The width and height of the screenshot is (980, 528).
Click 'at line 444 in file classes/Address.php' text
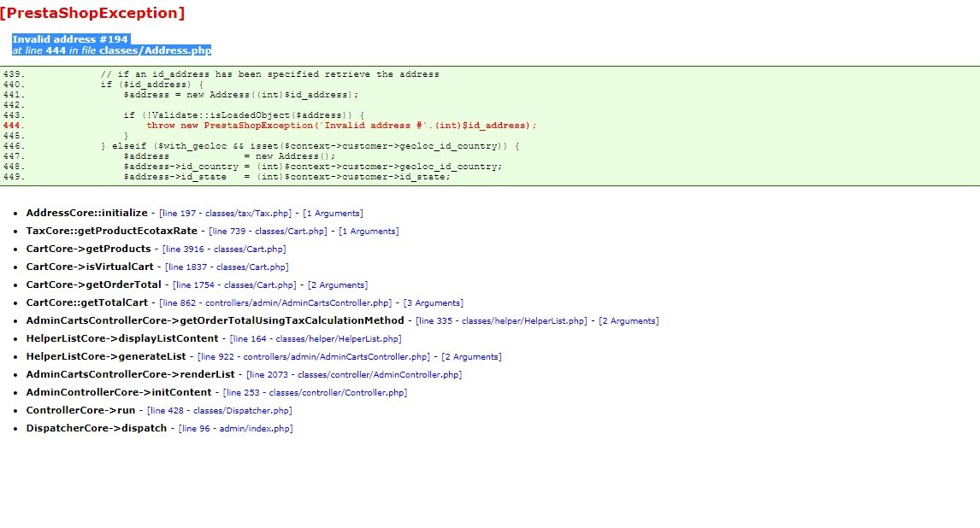pos(111,50)
